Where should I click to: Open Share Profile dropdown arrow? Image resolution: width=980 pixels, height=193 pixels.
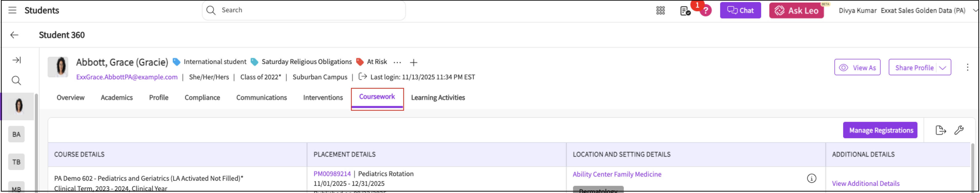point(943,68)
